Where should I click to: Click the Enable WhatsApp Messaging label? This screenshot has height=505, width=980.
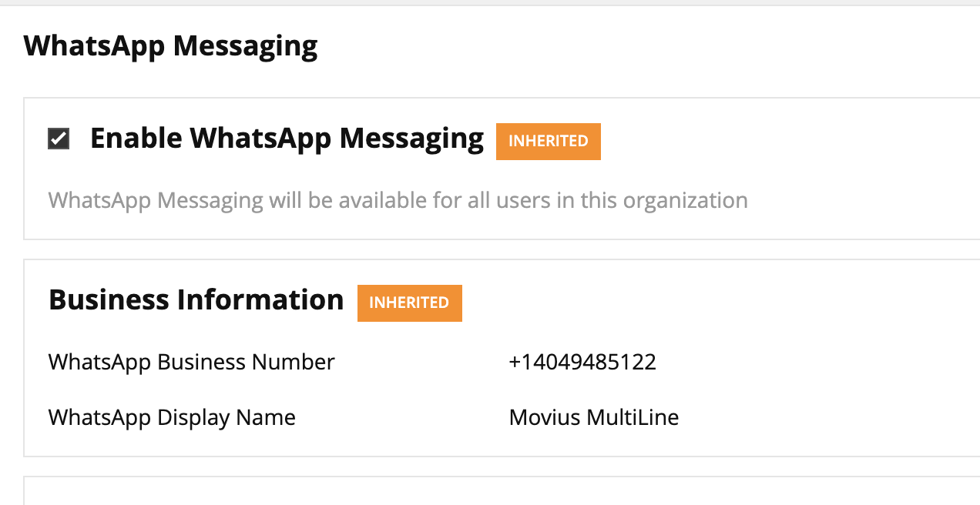(x=287, y=139)
